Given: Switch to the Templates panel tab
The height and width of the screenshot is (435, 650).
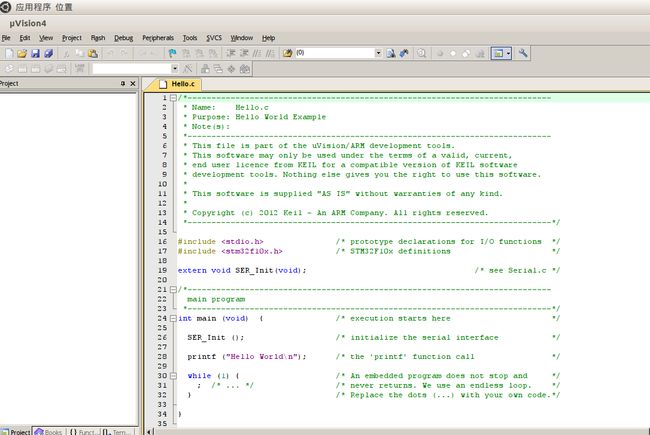Looking at the screenshot, I should coord(116,432).
